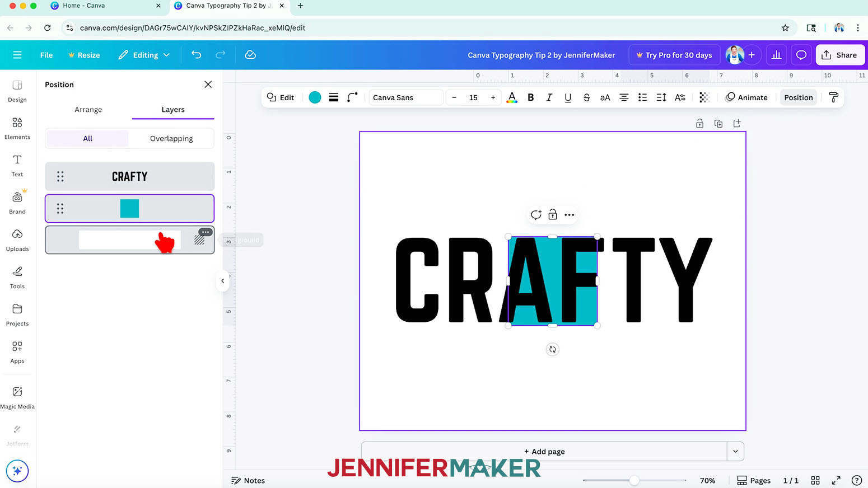Toggle fullscreen present mode
Screen dimensions: 868x488
[836, 481]
